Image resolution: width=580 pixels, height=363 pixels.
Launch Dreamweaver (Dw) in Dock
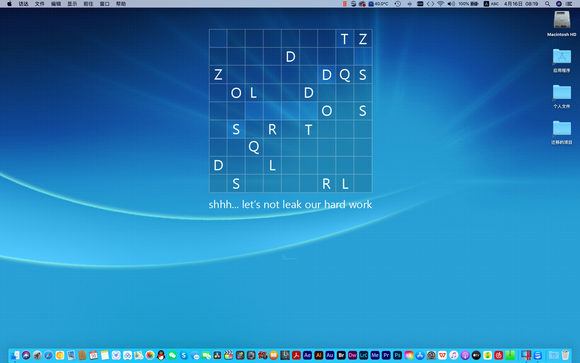click(x=352, y=356)
